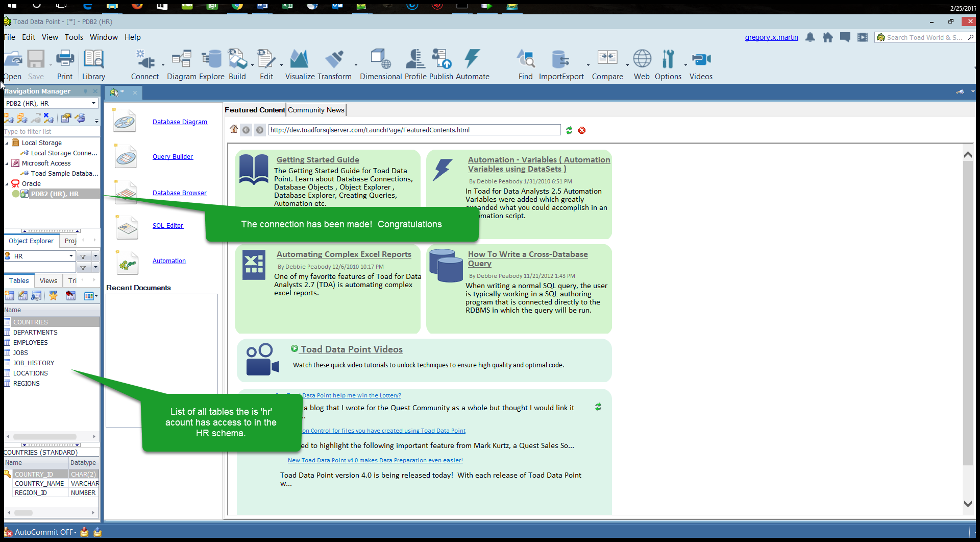
Task: Click the Find toolbar icon
Action: (525, 65)
